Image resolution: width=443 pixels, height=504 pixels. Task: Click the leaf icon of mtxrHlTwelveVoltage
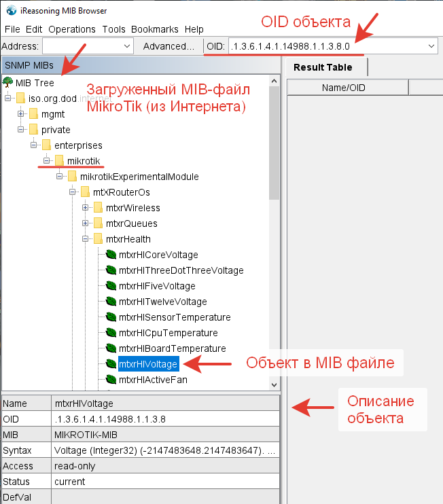coord(111,302)
